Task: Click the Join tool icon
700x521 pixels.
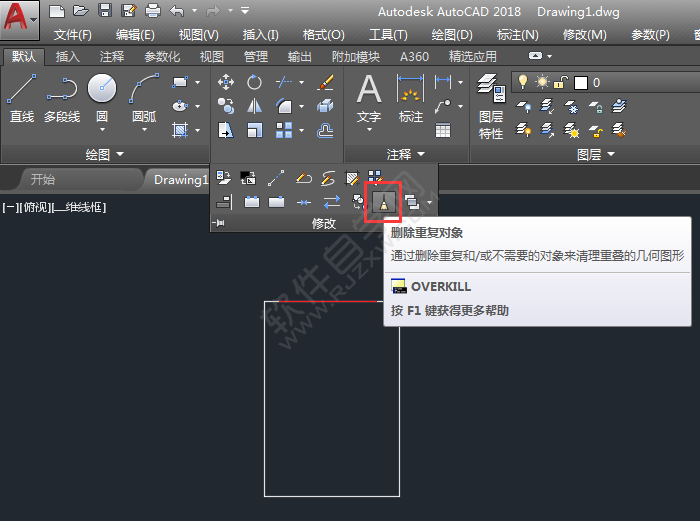Action: tap(304, 203)
